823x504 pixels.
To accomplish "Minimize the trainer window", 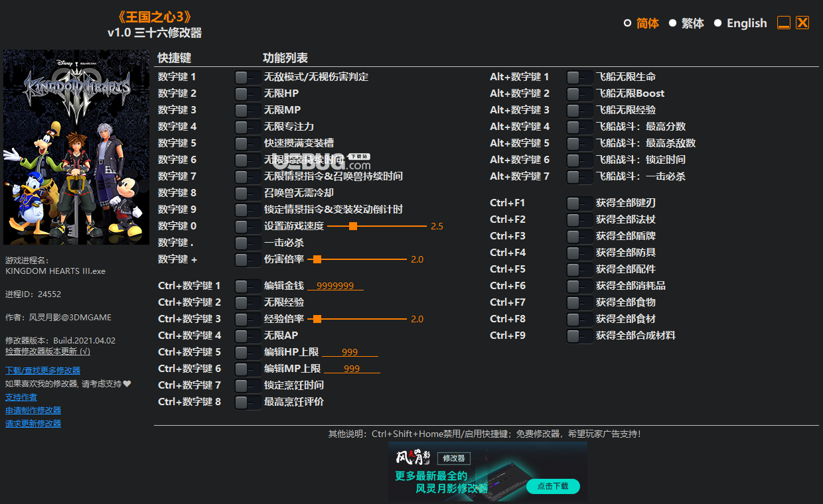I will point(784,23).
